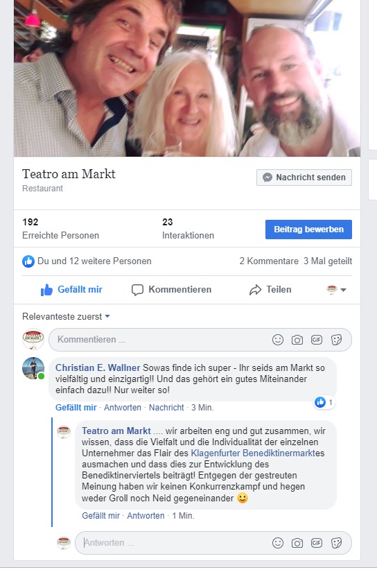This screenshot has height=588, width=377.
Task: Expand the page identity selector next to Teilen
Action: [336, 290]
